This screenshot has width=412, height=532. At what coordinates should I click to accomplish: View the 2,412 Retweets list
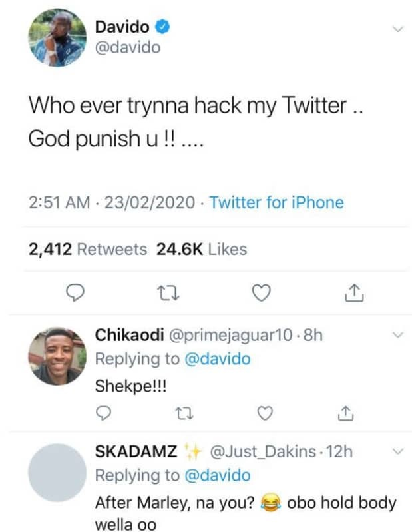point(88,250)
